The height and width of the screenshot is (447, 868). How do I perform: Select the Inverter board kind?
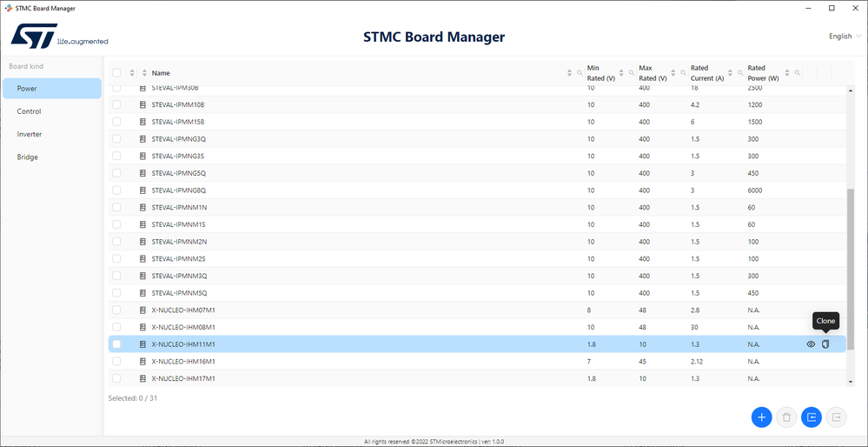point(52,134)
